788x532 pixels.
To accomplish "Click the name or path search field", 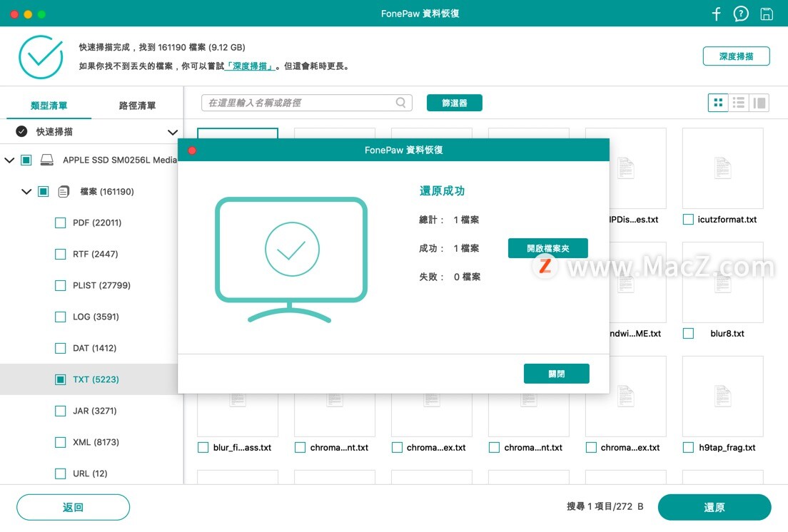I will (306, 103).
